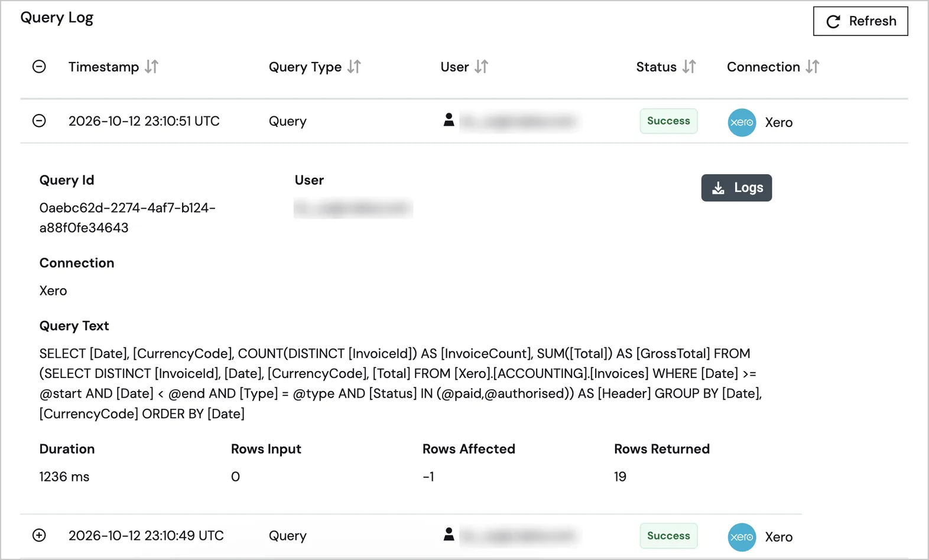Image resolution: width=929 pixels, height=560 pixels.
Task: Click the Refresh button
Action: pos(860,21)
